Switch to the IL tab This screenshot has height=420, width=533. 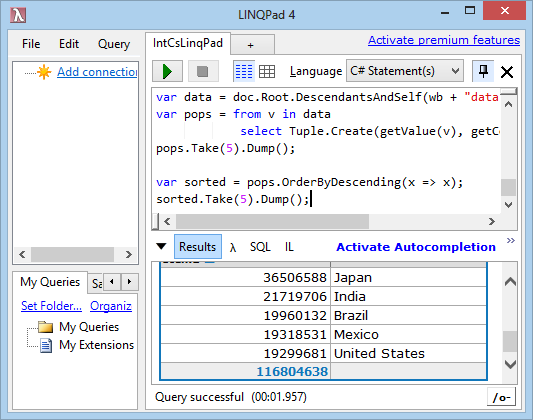(x=289, y=247)
